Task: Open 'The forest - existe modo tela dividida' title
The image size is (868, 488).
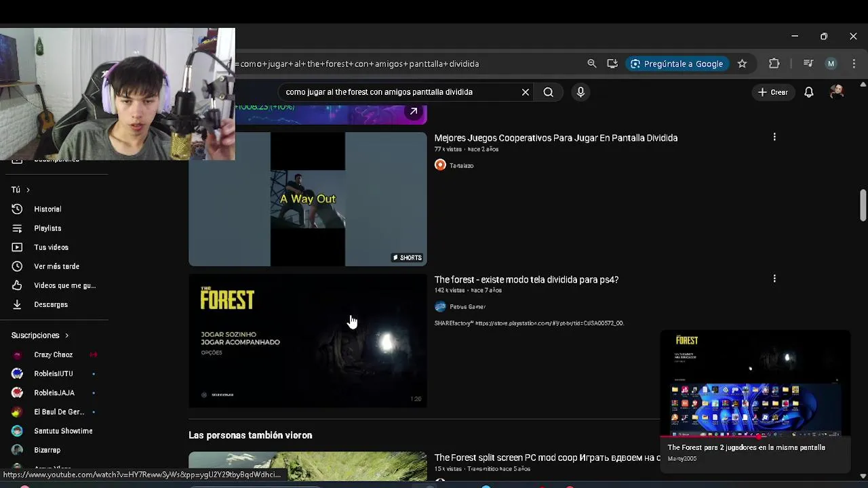Action: [526, 279]
